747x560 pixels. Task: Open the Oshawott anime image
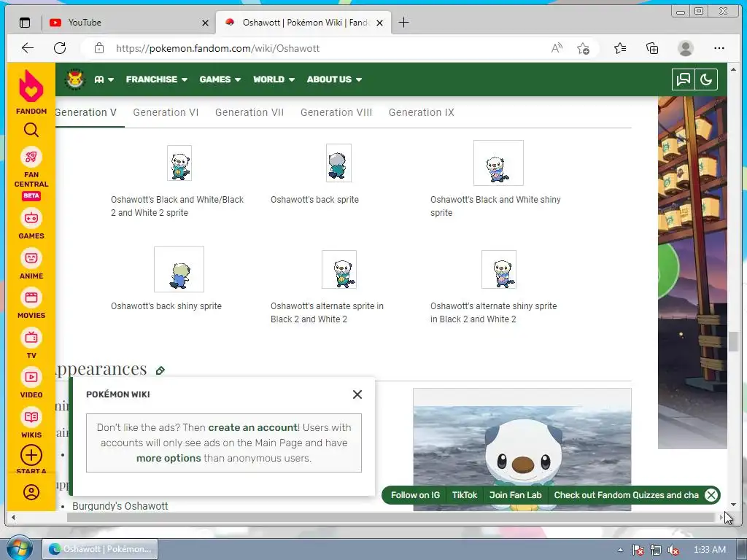522,449
